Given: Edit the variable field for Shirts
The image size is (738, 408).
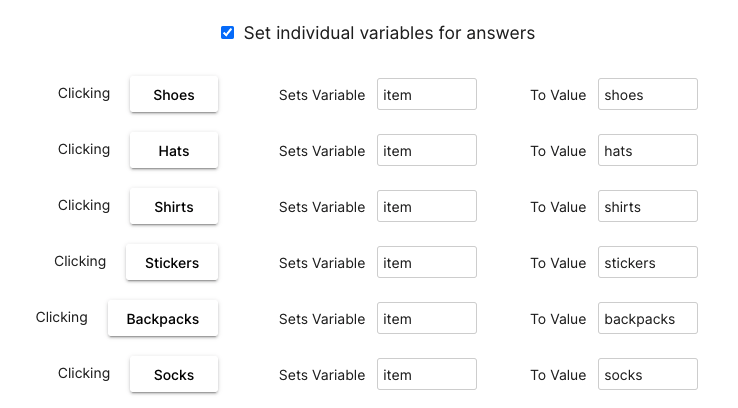Looking at the screenshot, I should [x=427, y=207].
